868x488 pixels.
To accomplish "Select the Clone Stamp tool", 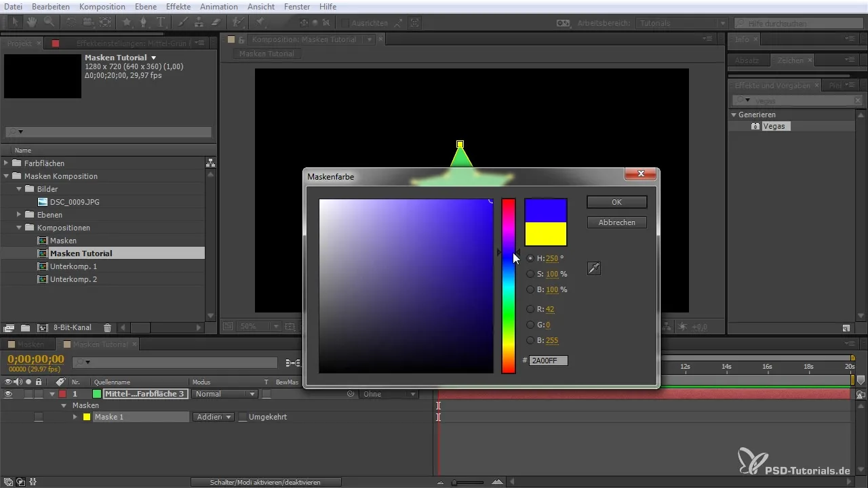I will point(200,22).
